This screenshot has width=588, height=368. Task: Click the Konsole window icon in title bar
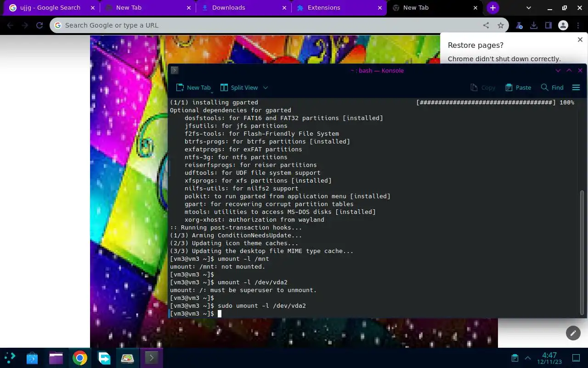175,70
